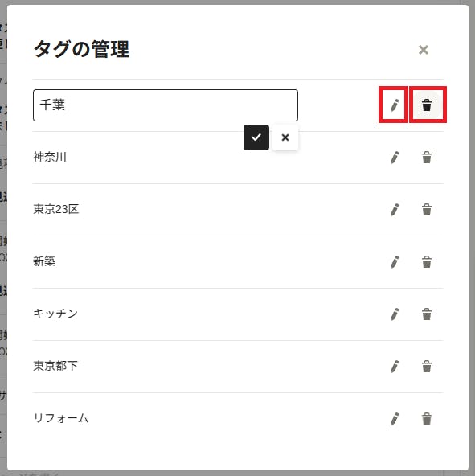Edit the リフォーム tag name
The image size is (475, 476).
(395, 419)
